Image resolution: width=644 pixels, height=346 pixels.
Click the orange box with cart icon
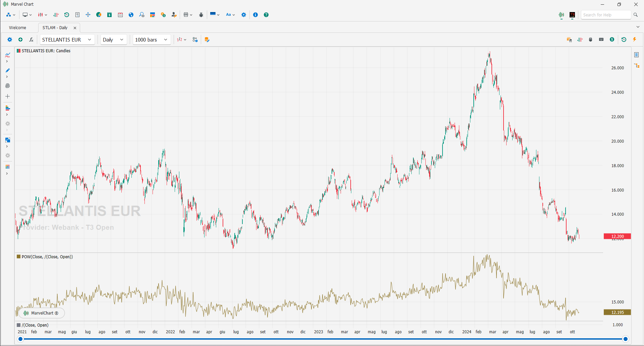(x=569, y=40)
